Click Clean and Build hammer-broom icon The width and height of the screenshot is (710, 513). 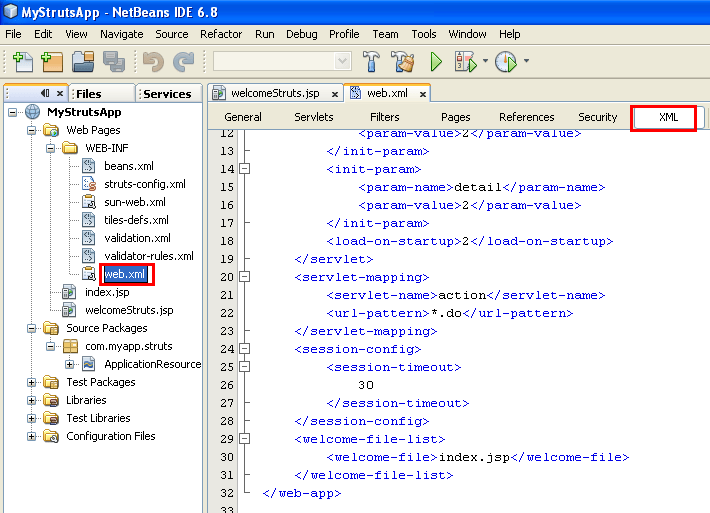(x=403, y=62)
